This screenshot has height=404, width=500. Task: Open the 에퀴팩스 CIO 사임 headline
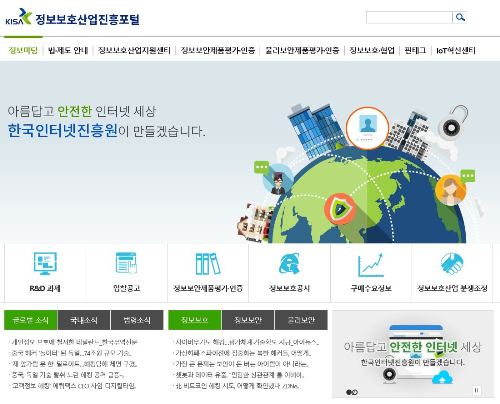(x=73, y=386)
